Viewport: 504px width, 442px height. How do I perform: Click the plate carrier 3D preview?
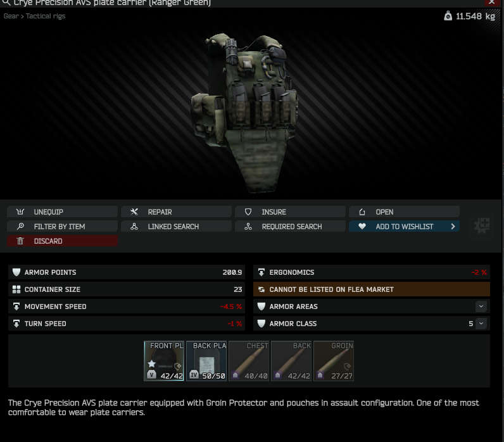click(x=245, y=113)
